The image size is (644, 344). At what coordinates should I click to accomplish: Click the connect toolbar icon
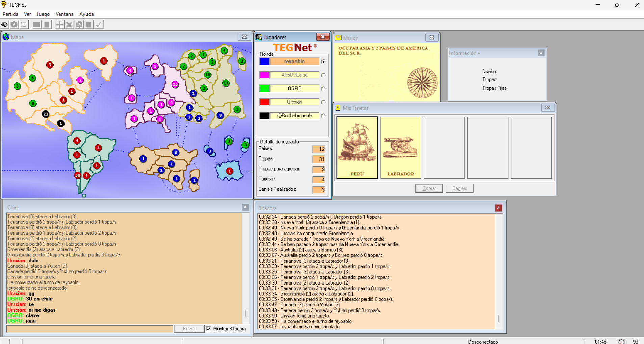4,25
